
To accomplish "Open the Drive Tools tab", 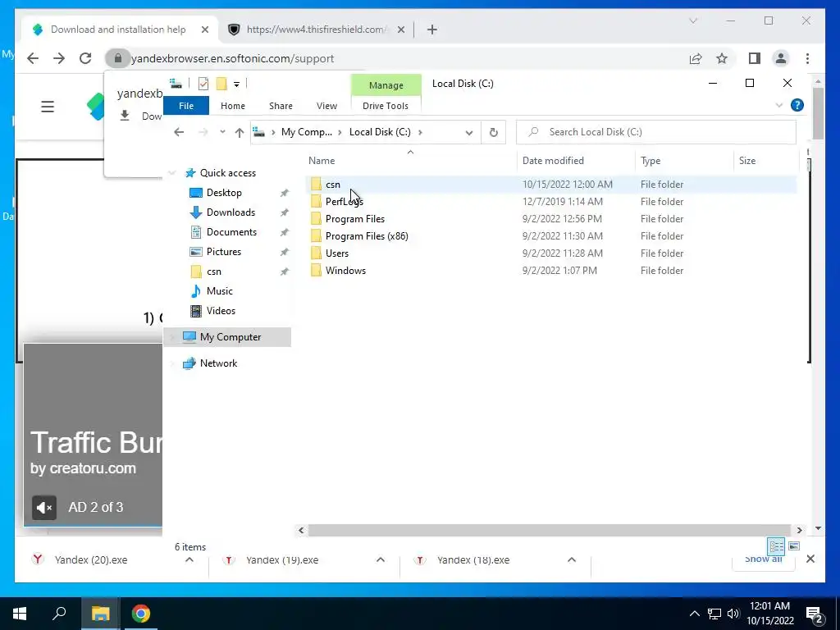I will pos(386,106).
